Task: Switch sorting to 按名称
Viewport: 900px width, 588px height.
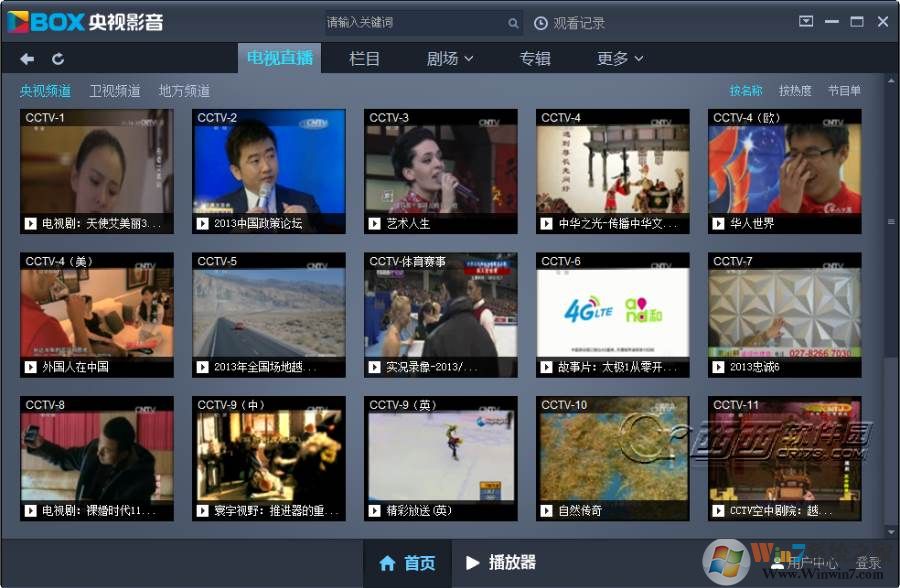Action: (x=746, y=90)
